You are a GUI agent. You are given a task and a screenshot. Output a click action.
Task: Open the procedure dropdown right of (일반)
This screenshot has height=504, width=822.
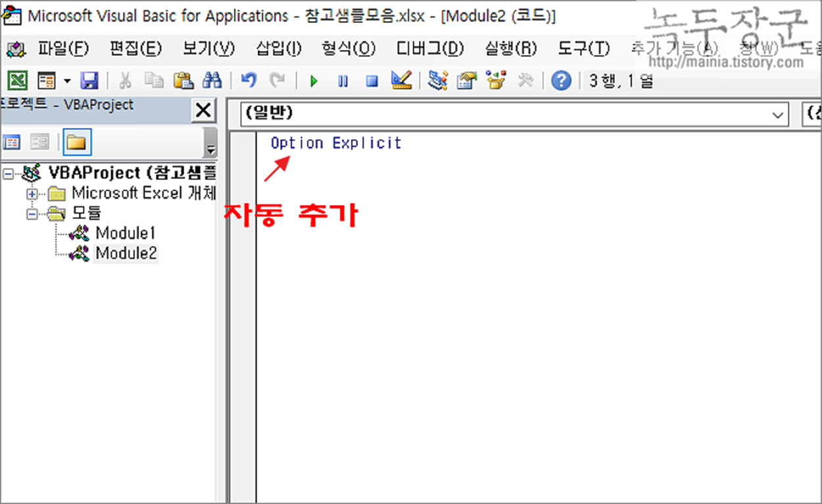(813, 114)
